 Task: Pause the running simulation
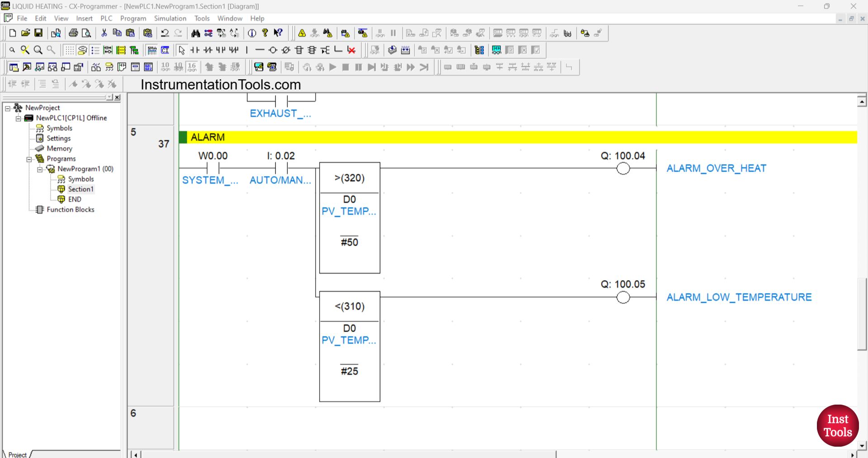[x=359, y=67]
